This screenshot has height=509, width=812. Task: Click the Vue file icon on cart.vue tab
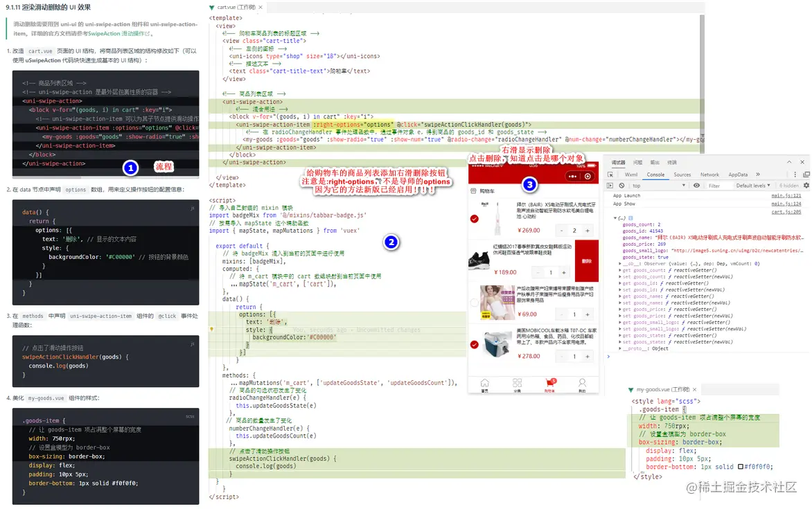tap(212, 7)
